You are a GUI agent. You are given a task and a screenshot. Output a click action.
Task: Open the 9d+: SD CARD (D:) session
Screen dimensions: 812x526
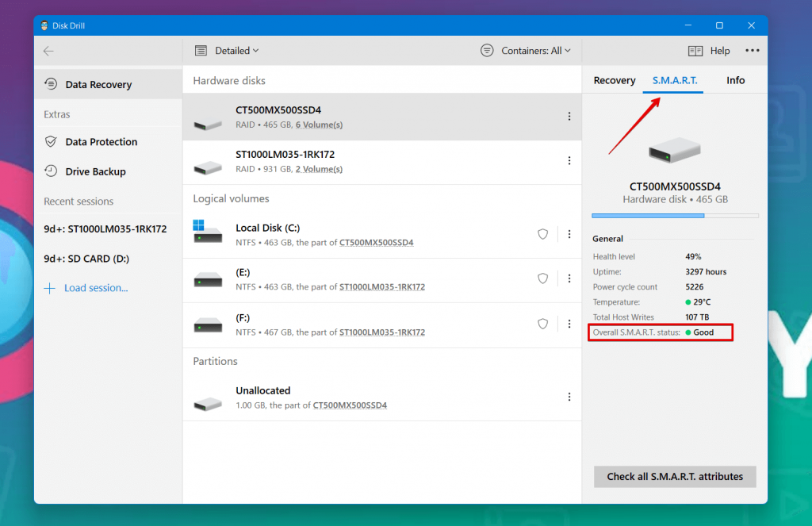coord(86,259)
